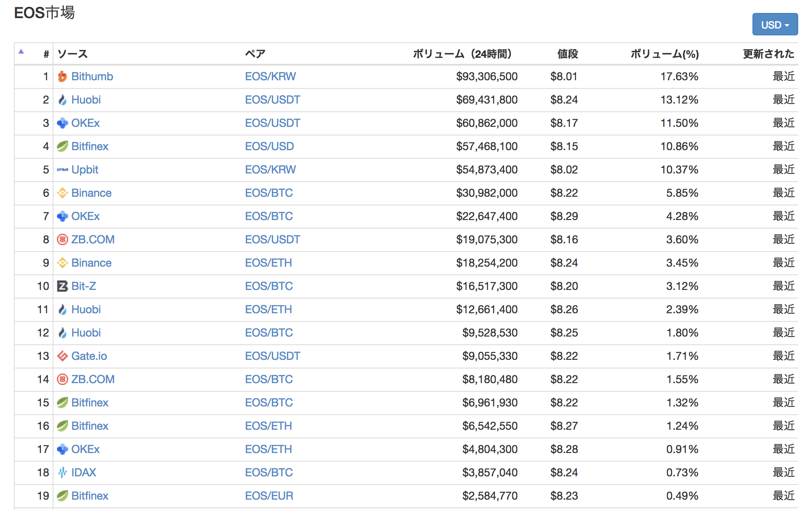Image resolution: width=812 pixels, height=510 pixels.
Task: Open the EOS/KRW pair link for Upbit
Action: coord(271,170)
